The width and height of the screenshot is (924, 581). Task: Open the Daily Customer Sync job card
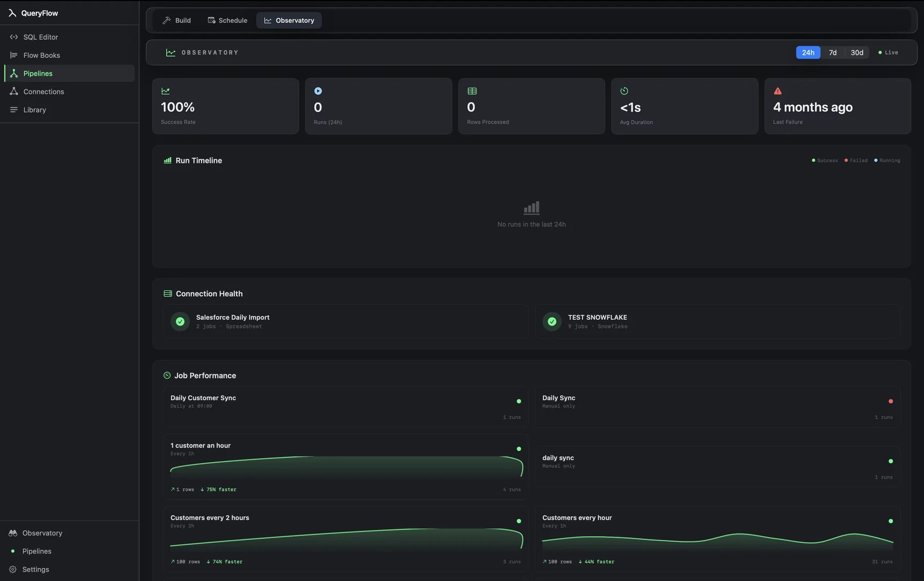click(x=345, y=407)
